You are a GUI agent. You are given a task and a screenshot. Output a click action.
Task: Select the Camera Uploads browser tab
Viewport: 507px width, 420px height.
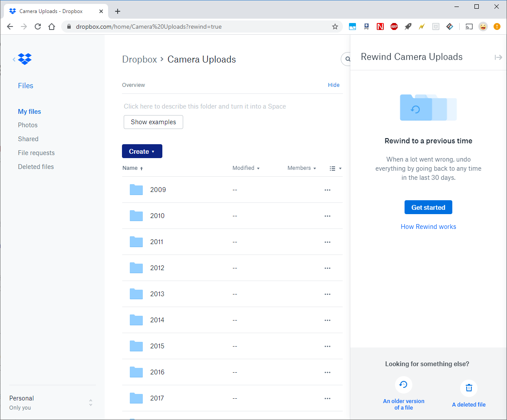tap(56, 11)
